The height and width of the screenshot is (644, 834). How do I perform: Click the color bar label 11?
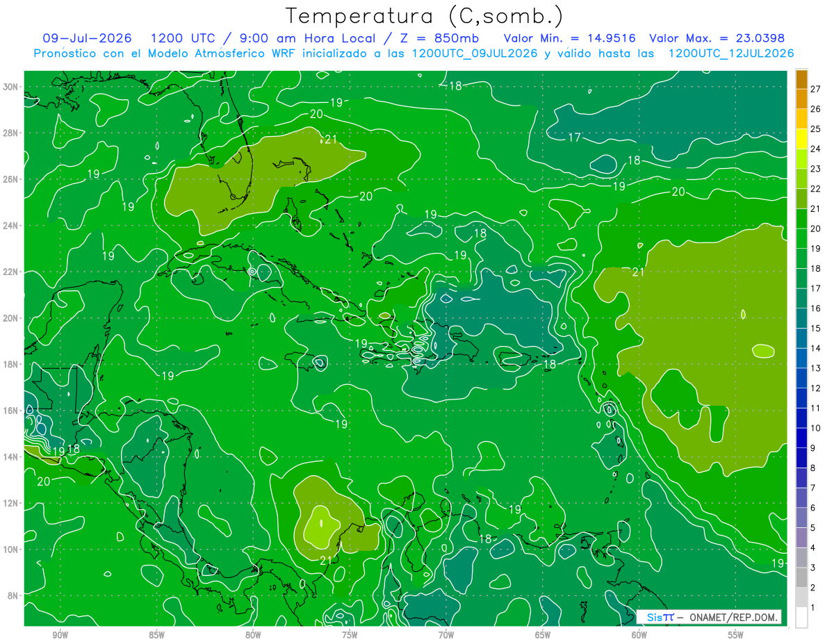point(815,408)
